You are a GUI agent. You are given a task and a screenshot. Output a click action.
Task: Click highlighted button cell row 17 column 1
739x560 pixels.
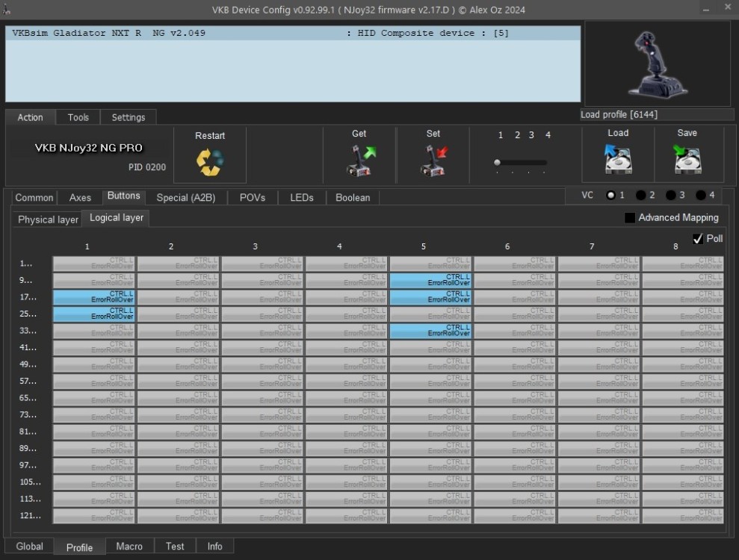click(93, 297)
